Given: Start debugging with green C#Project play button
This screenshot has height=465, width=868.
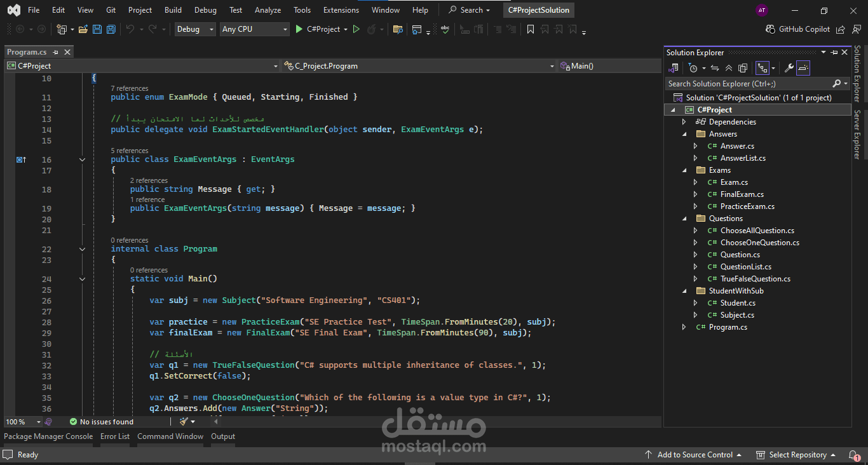Looking at the screenshot, I should tap(322, 29).
